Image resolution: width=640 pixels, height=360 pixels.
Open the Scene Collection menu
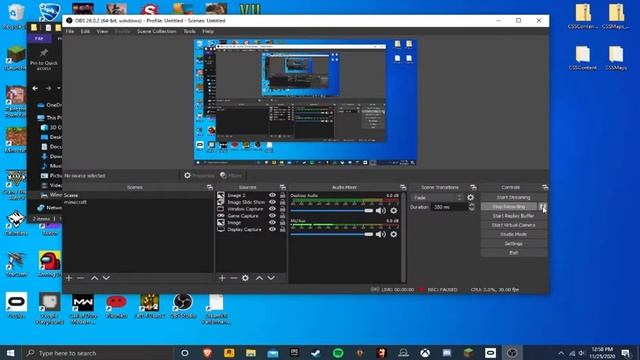point(157,31)
